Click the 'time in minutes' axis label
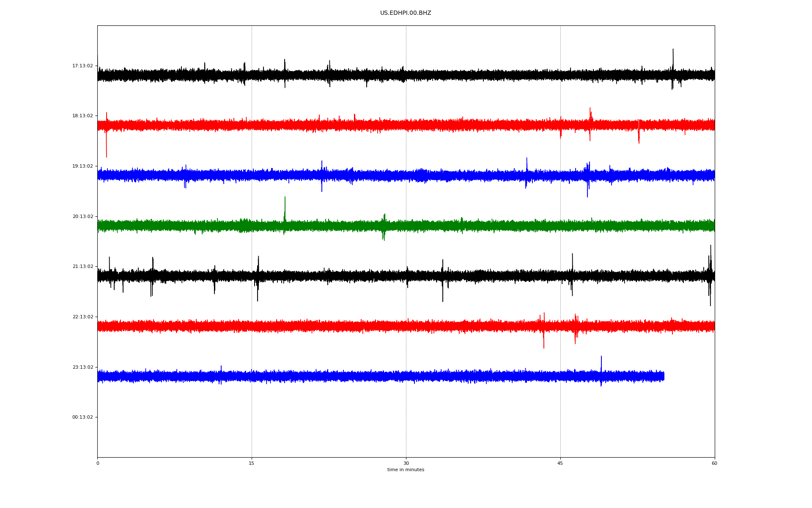The width and height of the screenshot is (812, 508). click(406, 469)
